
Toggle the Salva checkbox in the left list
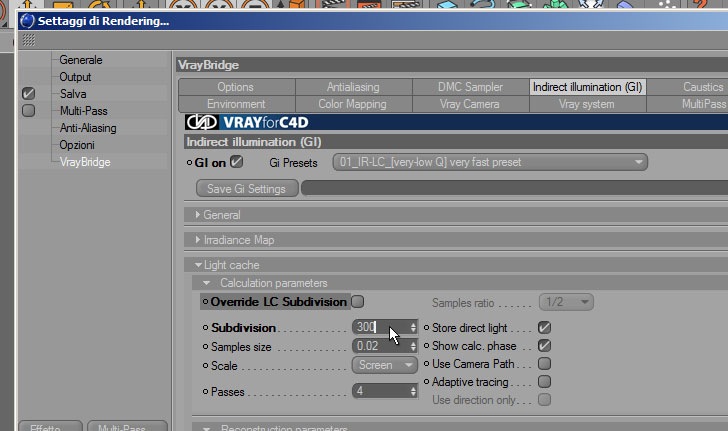coord(28,93)
